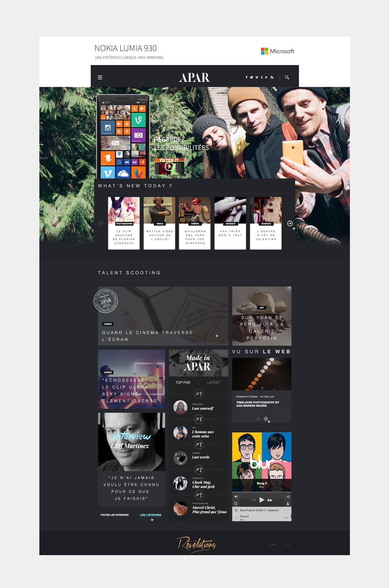Open Battle Vidéo Autour de l'Emploi card
The height and width of the screenshot is (588, 389).
pyautogui.click(x=159, y=223)
